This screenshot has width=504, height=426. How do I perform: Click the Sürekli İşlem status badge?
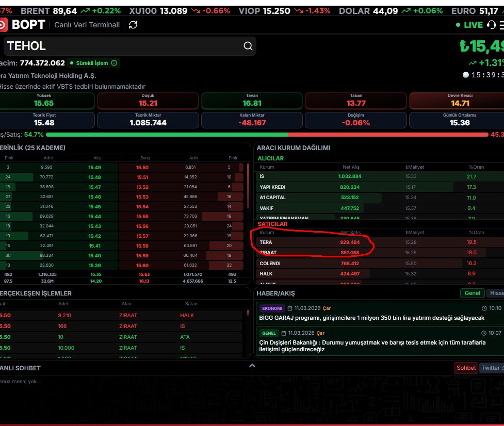pos(93,63)
